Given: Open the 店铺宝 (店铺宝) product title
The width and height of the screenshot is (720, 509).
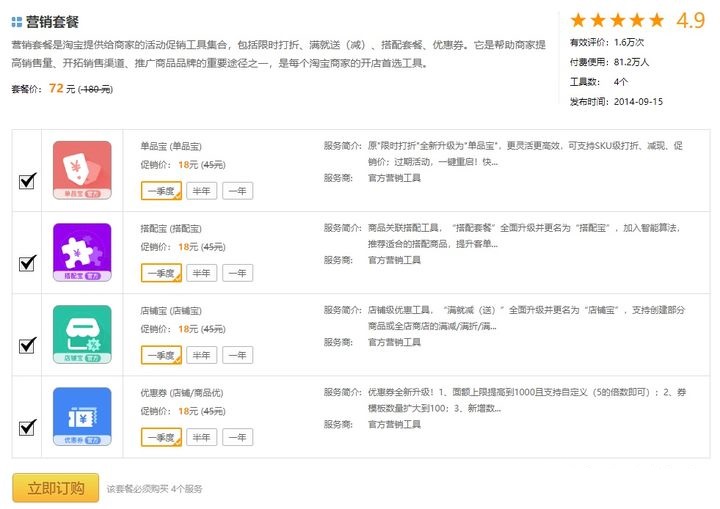Looking at the screenshot, I should [x=171, y=310].
